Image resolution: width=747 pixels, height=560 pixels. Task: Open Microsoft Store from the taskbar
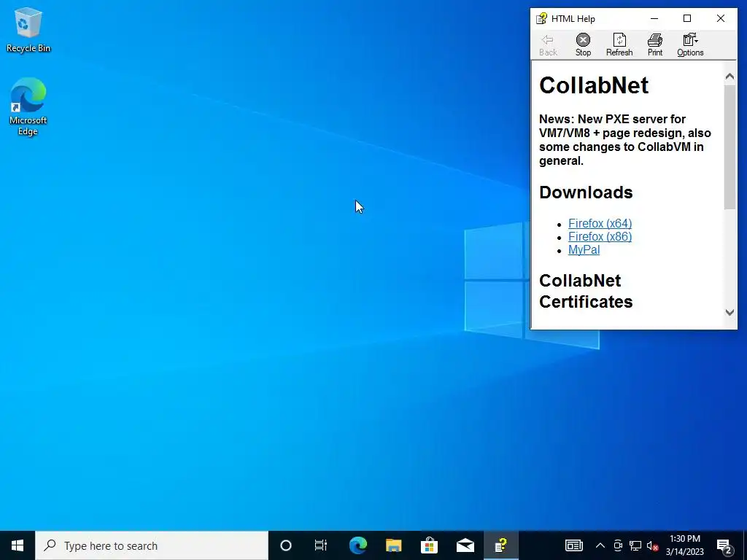[429, 545]
